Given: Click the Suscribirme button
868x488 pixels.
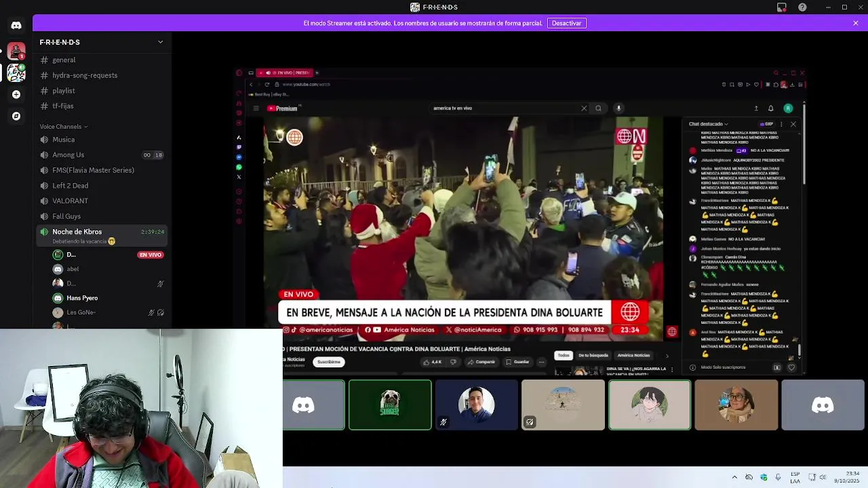Looking at the screenshot, I should pos(329,362).
